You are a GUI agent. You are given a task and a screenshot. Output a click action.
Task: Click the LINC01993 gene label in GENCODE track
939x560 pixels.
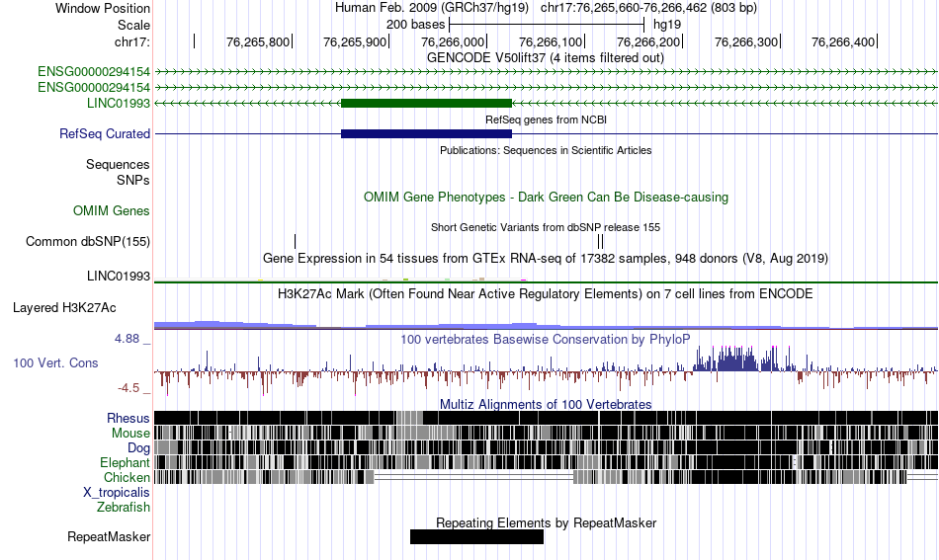point(119,103)
